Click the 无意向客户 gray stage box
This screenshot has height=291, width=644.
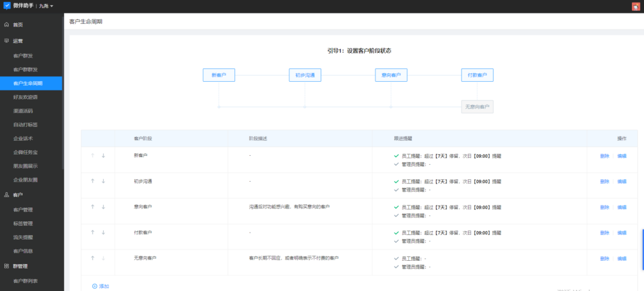[477, 107]
